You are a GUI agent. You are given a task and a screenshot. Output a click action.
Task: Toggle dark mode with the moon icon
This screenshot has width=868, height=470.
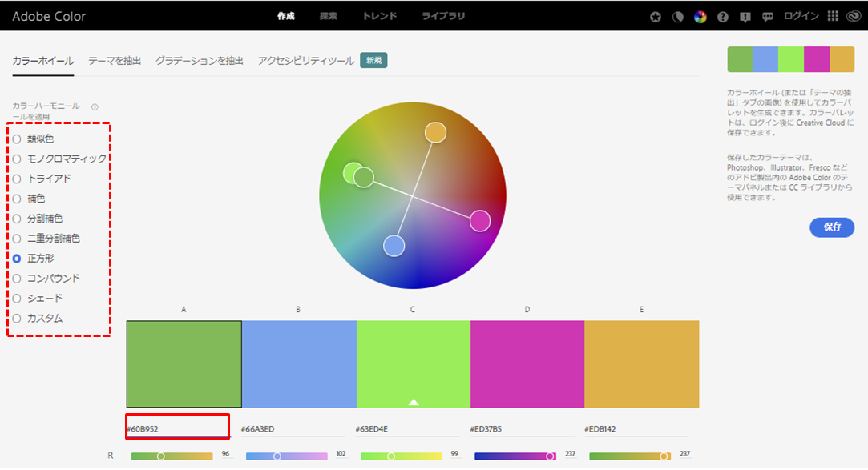pyautogui.click(x=677, y=17)
